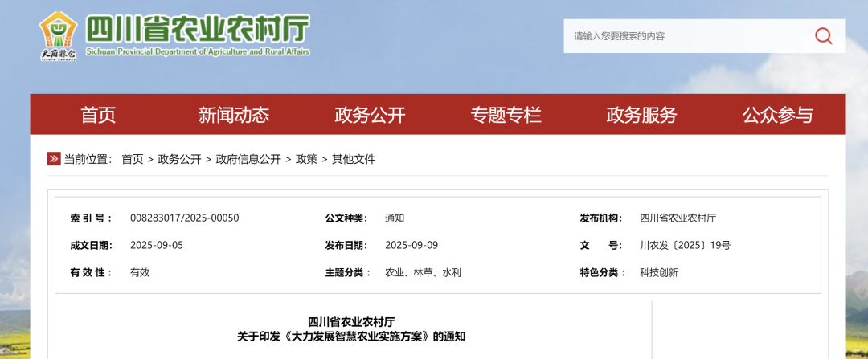Select the document number 川农发〔2025〕19号
868x359 pixels.
(685, 246)
